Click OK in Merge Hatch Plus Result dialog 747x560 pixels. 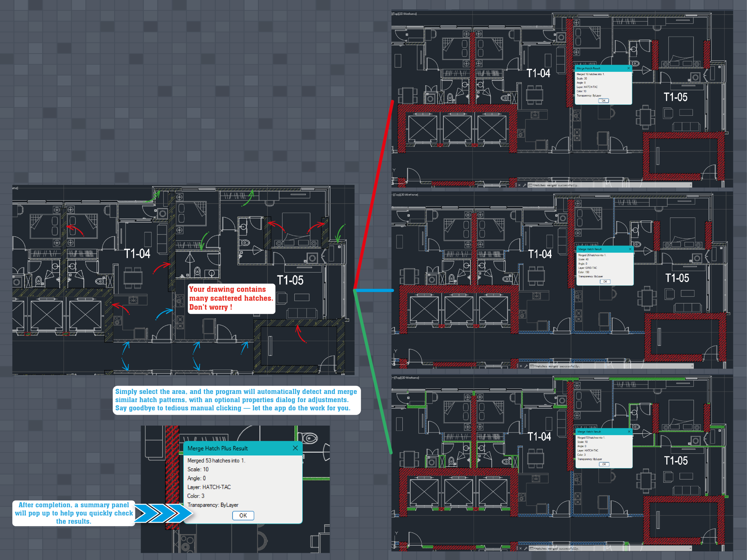click(243, 515)
